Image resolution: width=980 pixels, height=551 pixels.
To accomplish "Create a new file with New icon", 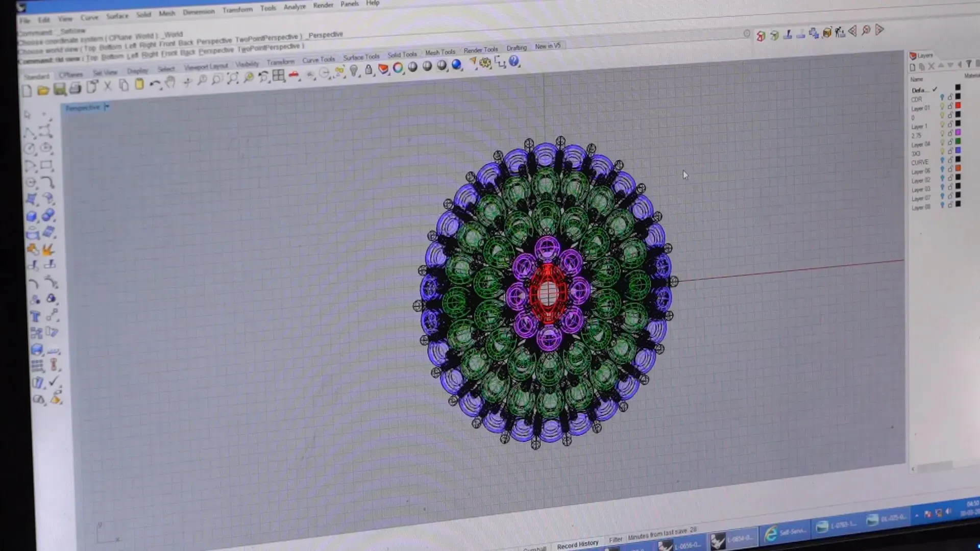I will pos(27,91).
